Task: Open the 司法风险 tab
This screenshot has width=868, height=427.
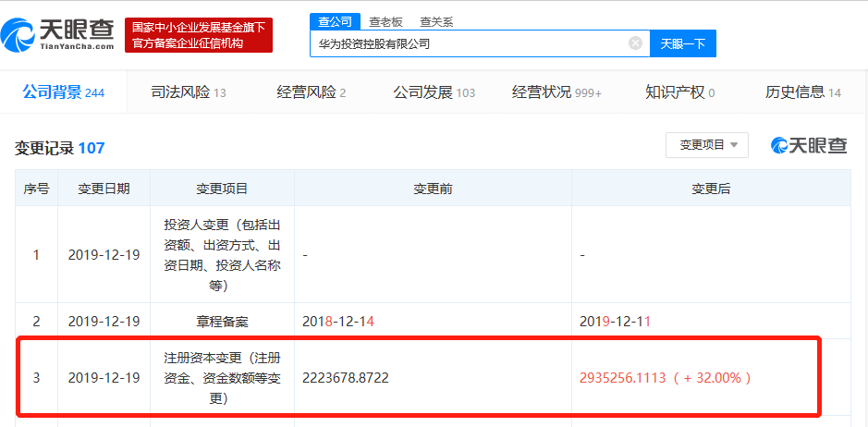Action: 189,92
